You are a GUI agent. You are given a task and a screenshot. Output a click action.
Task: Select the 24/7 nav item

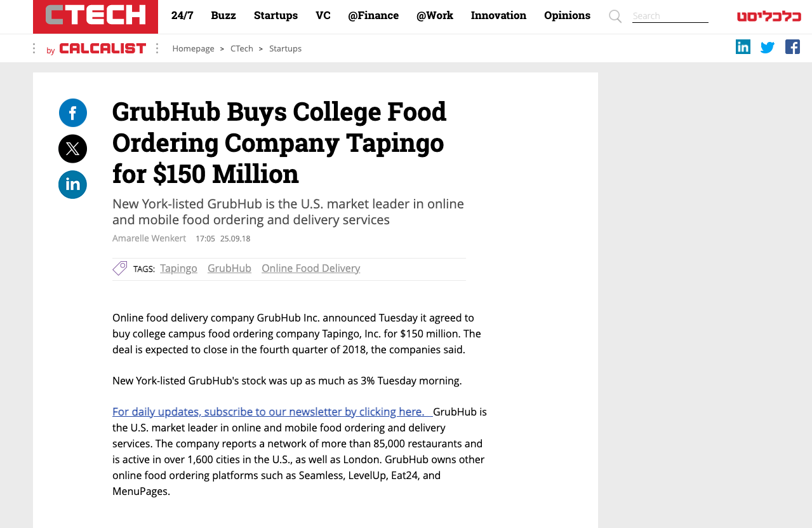click(182, 15)
